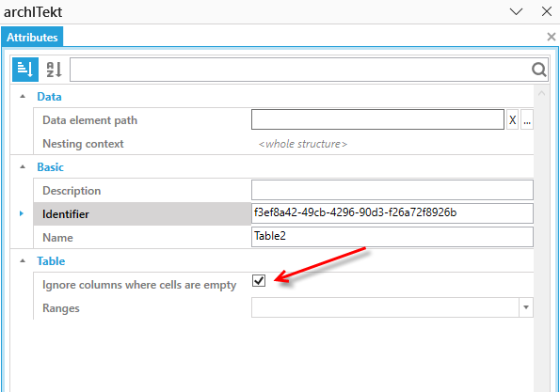The image size is (560, 392).
Task: Click the Data element path label
Action: tap(89, 120)
